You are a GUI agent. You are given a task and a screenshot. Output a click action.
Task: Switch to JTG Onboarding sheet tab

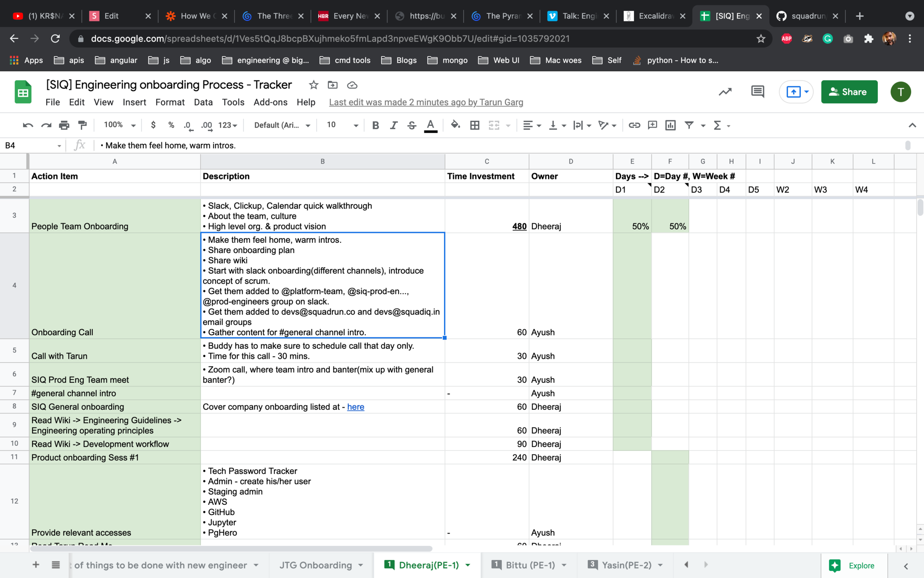(315, 565)
